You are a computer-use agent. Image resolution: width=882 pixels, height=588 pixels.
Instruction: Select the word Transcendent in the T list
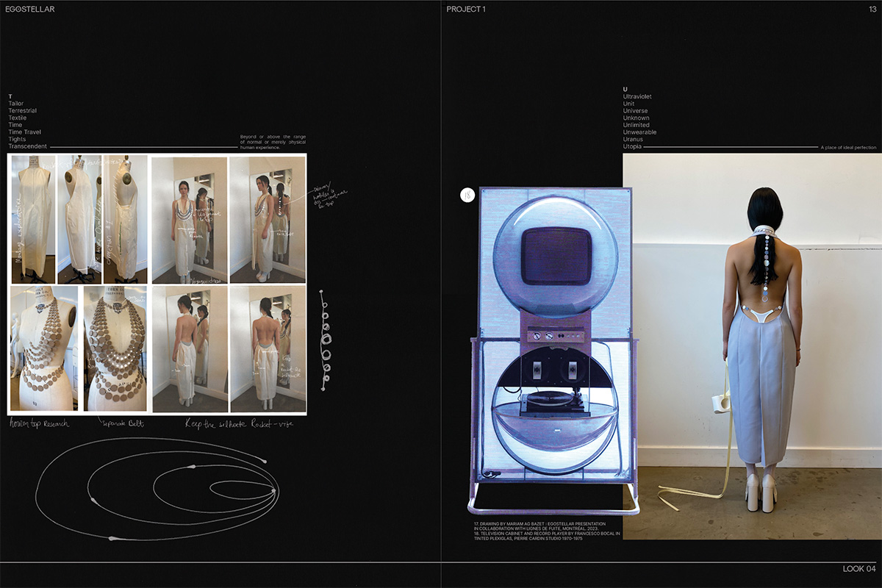(28, 146)
